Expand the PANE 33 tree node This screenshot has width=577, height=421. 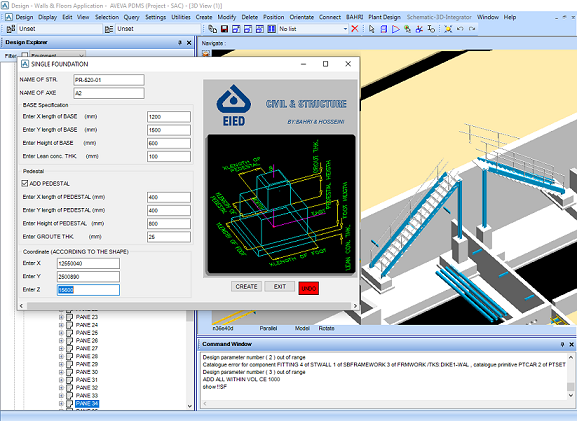click(x=61, y=396)
